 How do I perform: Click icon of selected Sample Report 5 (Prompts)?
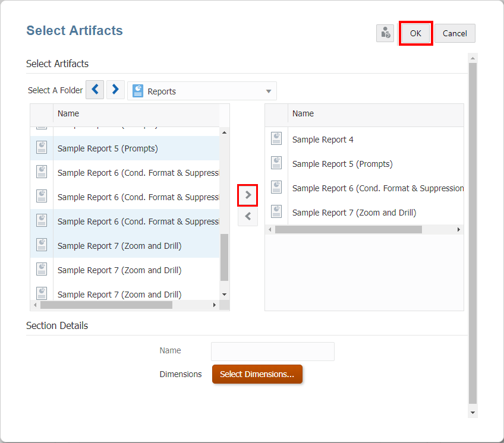[x=42, y=148]
